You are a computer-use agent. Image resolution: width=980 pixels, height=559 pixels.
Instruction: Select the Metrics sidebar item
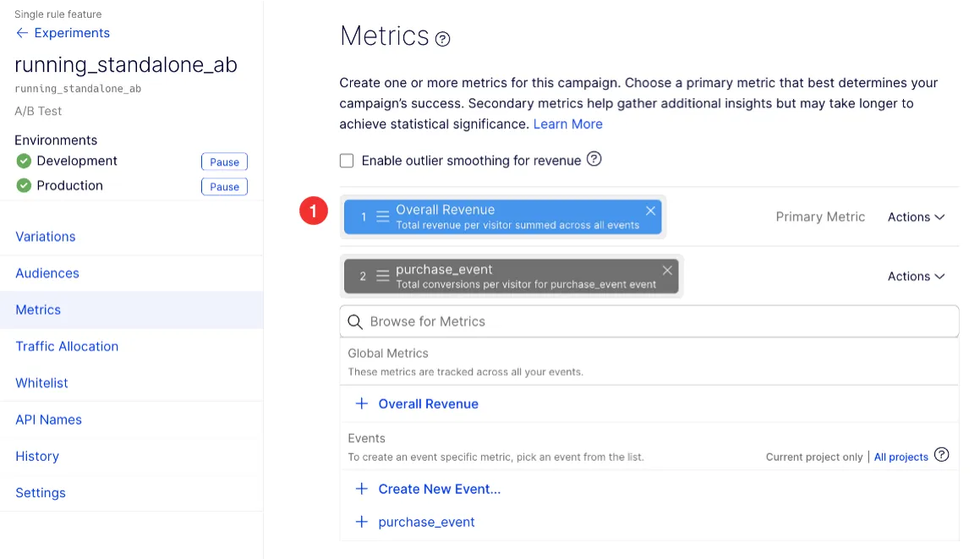[x=131, y=310]
